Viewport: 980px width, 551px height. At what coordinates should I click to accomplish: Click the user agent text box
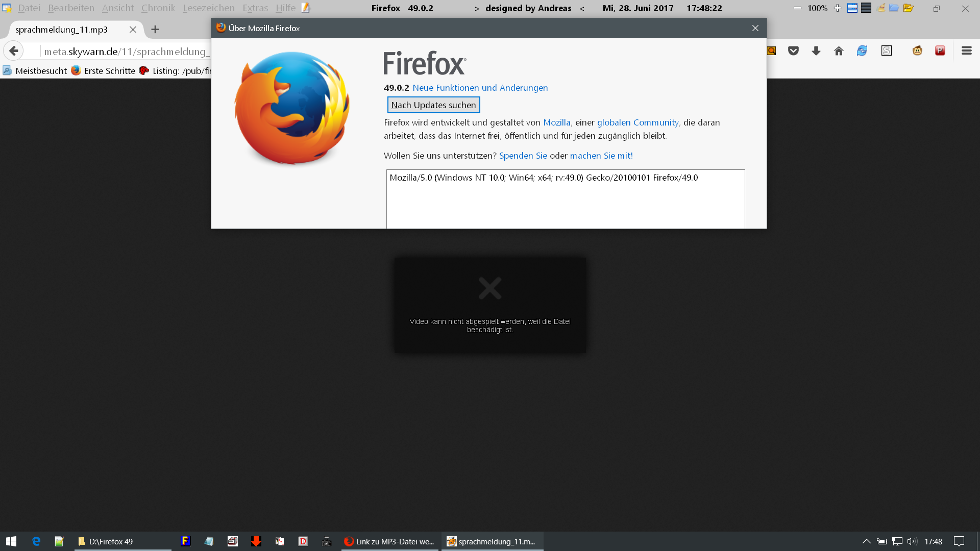(565, 199)
